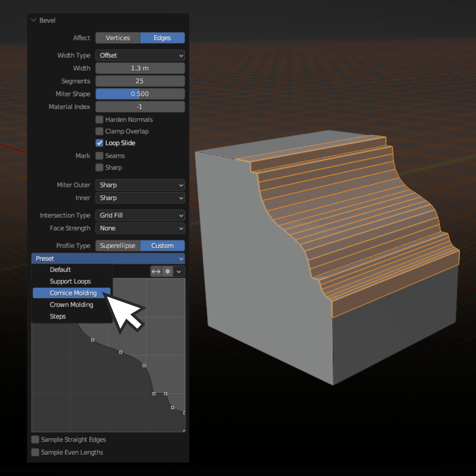Open the Face Strength dropdown
The height and width of the screenshot is (476, 476).
click(x=140, y=228)
